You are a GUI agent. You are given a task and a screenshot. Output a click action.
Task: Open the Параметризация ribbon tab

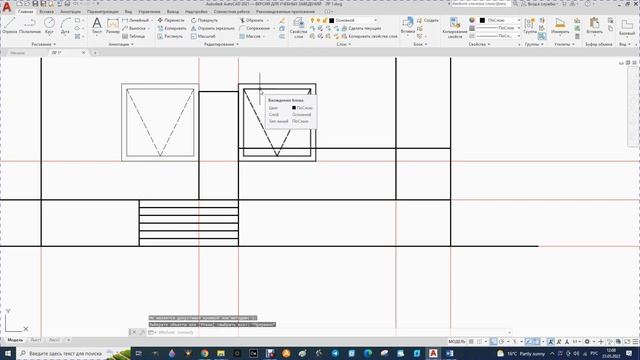[103, 12]
